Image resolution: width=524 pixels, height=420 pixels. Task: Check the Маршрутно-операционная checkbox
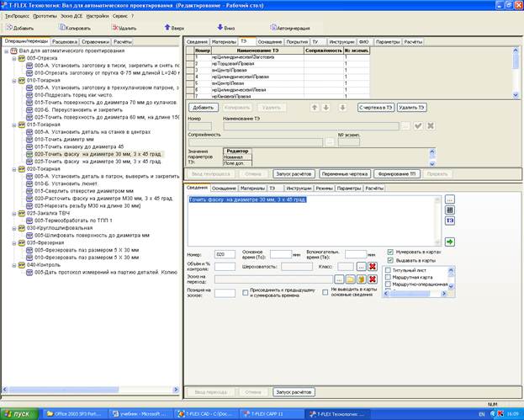click(x=388, y=284)
